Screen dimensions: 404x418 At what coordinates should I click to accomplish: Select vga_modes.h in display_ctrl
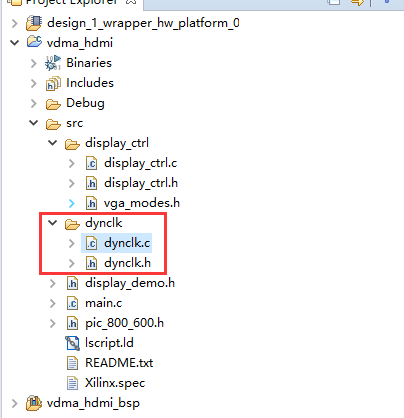142,203
